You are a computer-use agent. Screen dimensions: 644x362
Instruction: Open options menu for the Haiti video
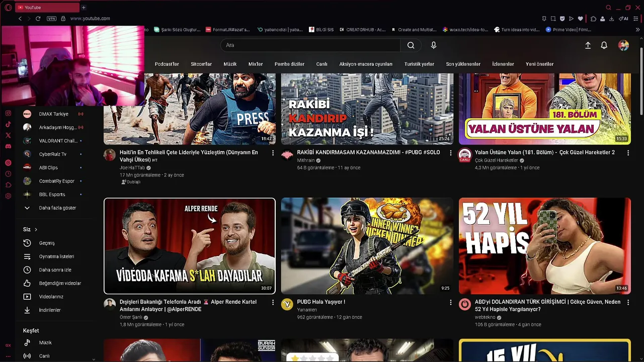(x=273, y=153)
